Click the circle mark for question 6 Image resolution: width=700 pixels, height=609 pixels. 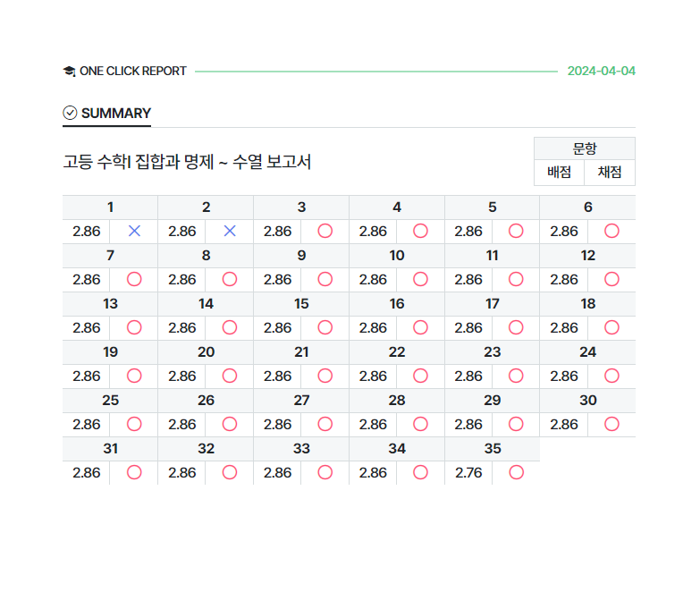point(611,231)
